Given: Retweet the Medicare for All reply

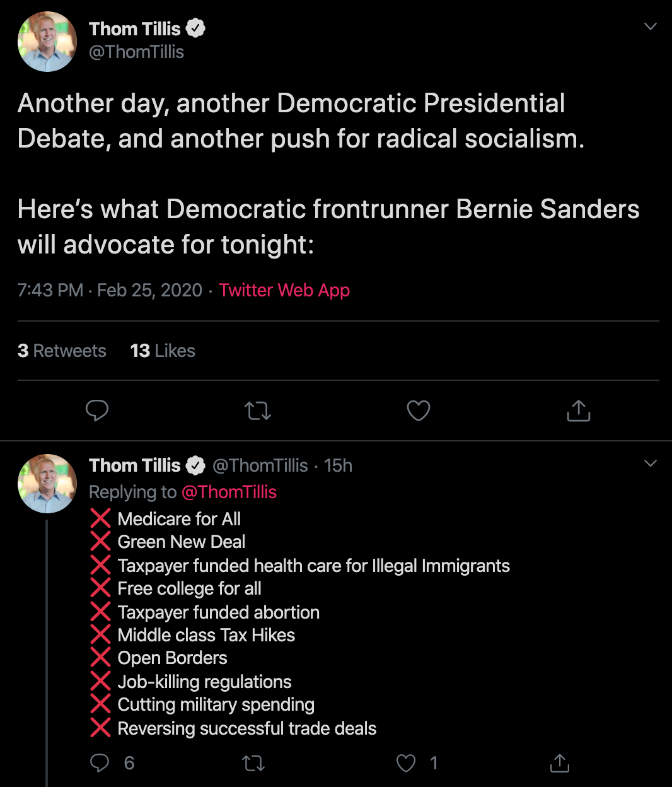Looking at the screenshot, I should (x=253, y=764).
